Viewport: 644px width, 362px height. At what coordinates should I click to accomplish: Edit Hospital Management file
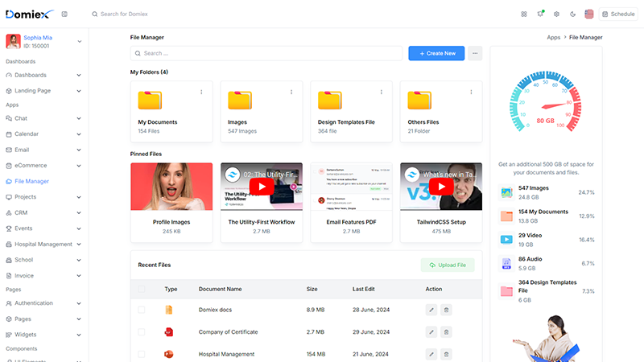point(431,354)
